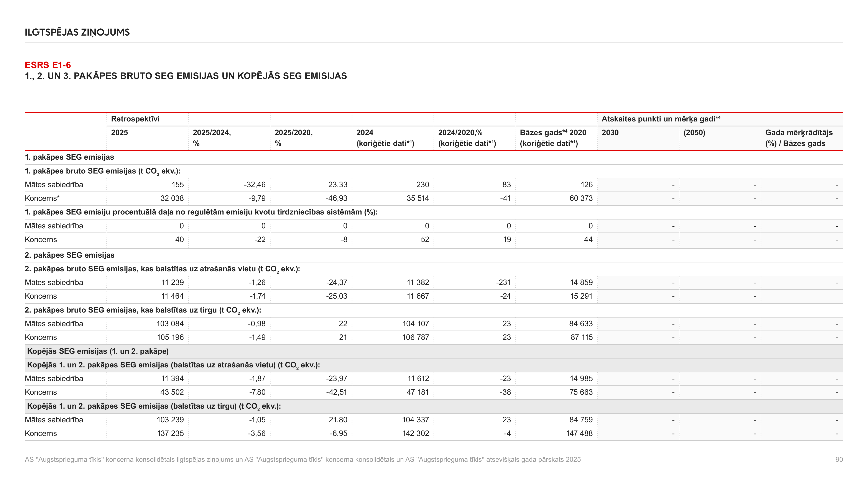Click the ILGTSPĒJAS ZIŅOJUMS page header
The image size is (868, 488).
[x=77, y=32]
